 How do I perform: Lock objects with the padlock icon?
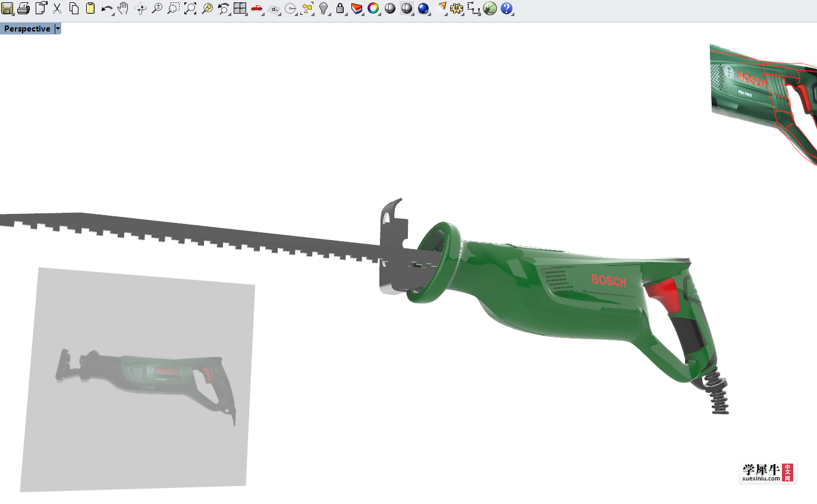[x=340, y=8]
